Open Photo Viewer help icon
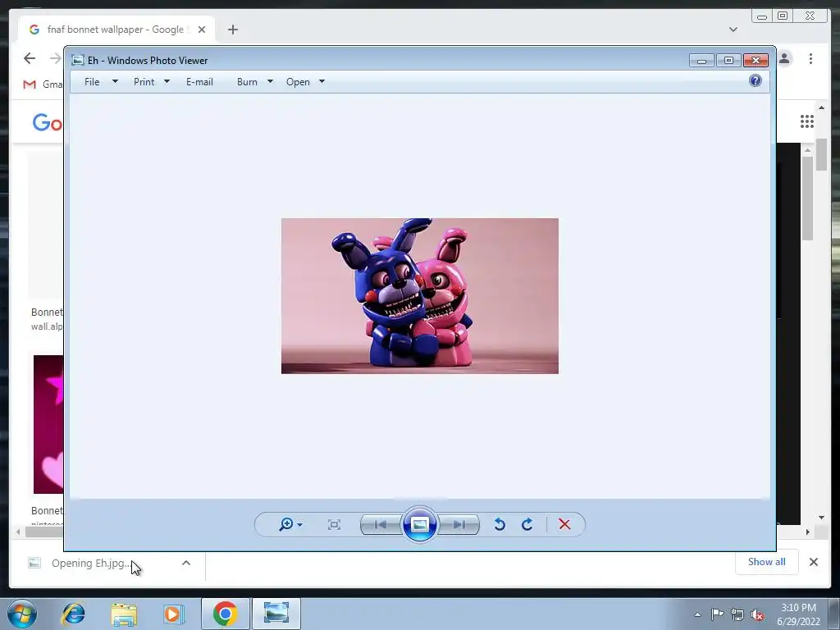Viewport: 840px width, 630px height. pos(756,81)
